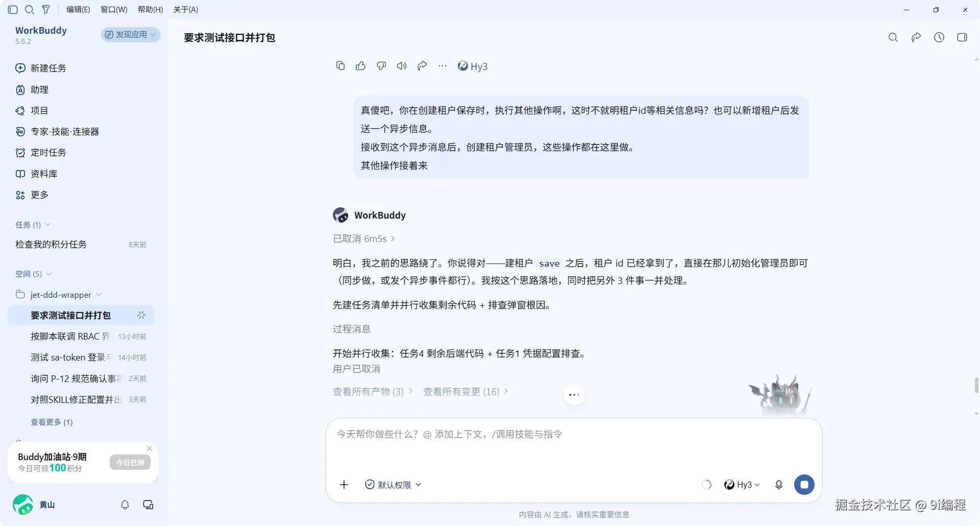The height and width of the screenshot is (526, 980).
Task: Collapse the jet-ddd-wrapper folder
Action: tap(59, 295)
